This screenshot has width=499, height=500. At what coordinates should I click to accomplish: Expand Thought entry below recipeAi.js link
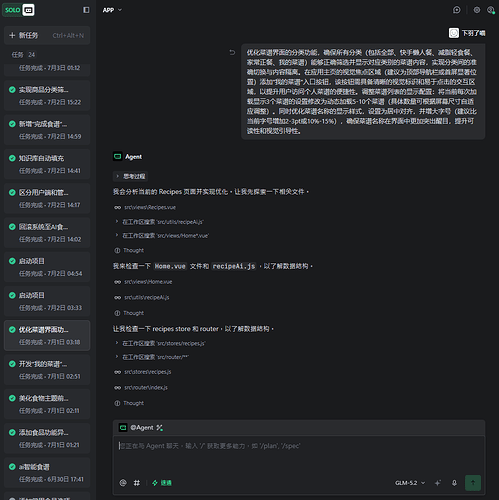click(129, 313)
